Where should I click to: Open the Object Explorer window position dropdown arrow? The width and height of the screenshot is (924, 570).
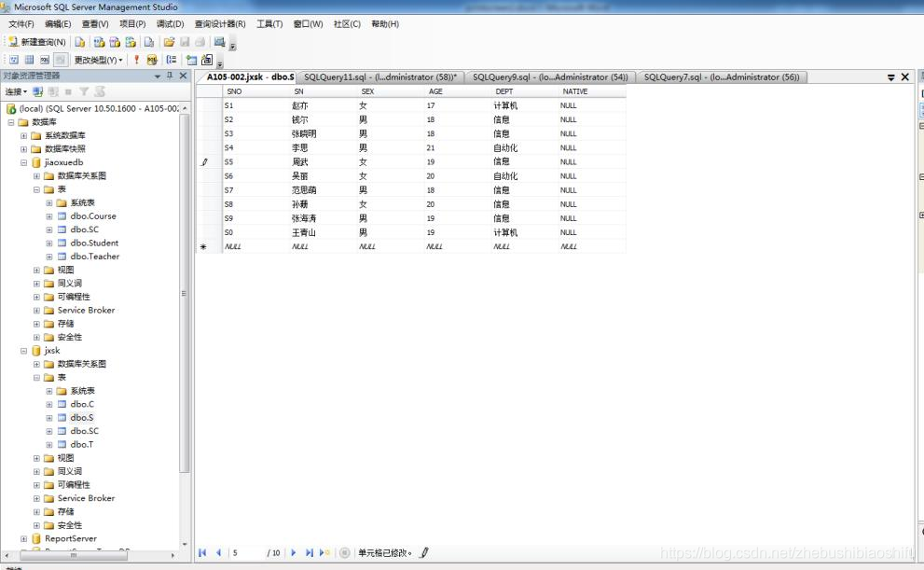tap(158, 76)
